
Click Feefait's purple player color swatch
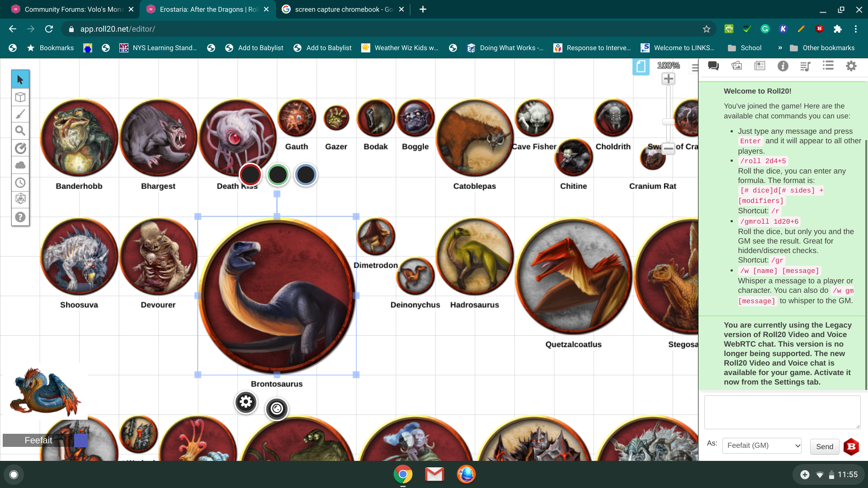pos(80,440)
